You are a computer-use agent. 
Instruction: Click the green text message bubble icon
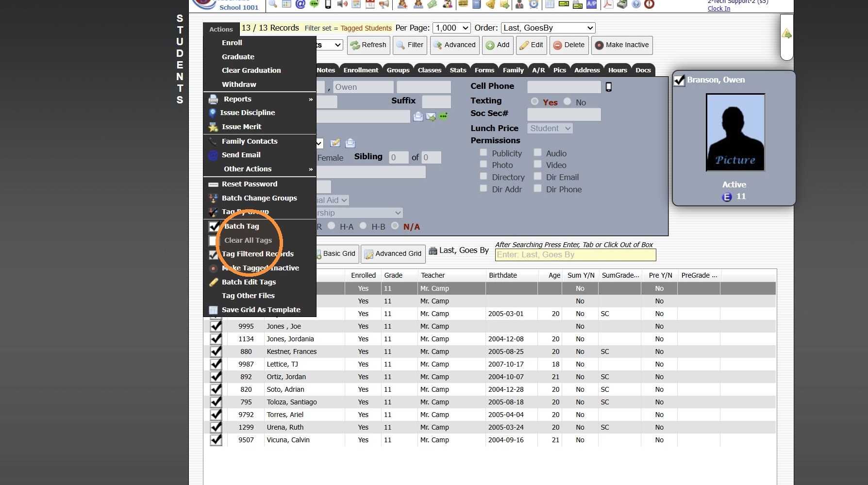coord(443,116)
